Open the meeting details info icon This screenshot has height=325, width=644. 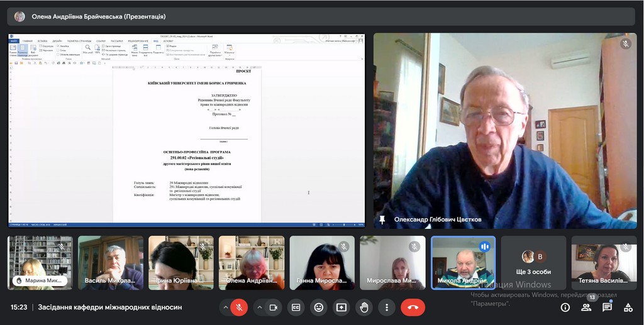point(565,307)
